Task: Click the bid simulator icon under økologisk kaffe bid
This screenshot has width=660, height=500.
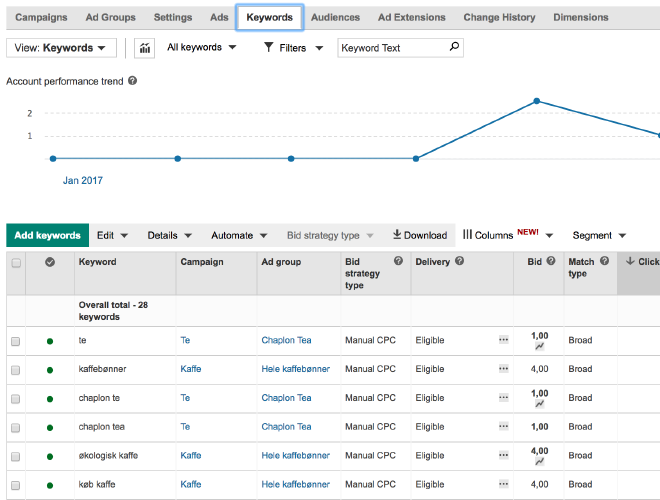Action: [540, 462]
